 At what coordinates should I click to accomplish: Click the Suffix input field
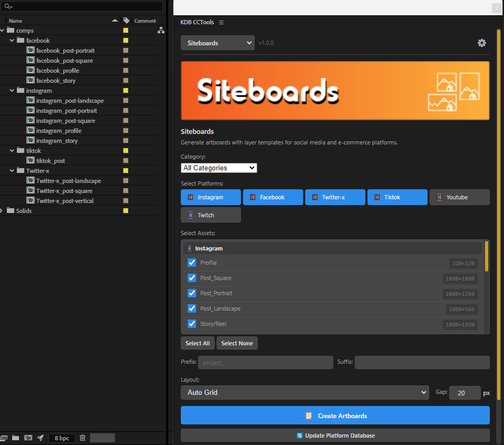(422, 362)
